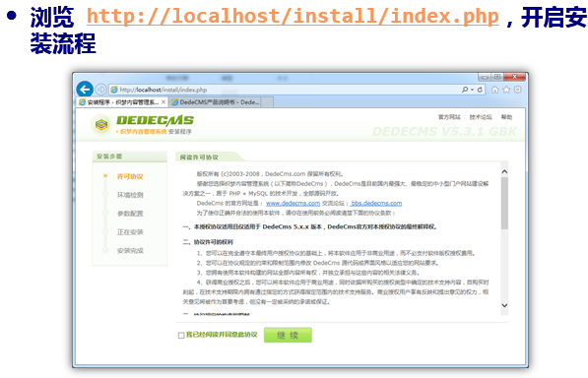Minimize the browser window
The width and height of the screenshot is (588, 378).
485,77
